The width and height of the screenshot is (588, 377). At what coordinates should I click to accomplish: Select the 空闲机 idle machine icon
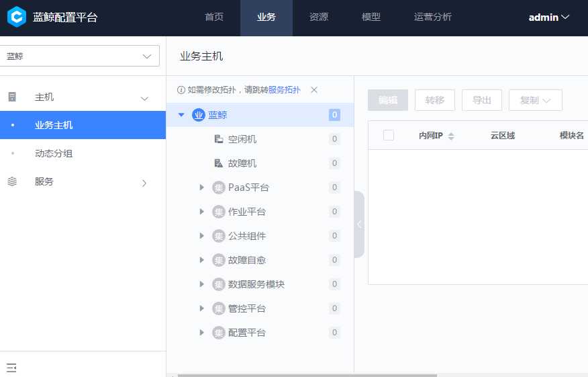(218, 139)
